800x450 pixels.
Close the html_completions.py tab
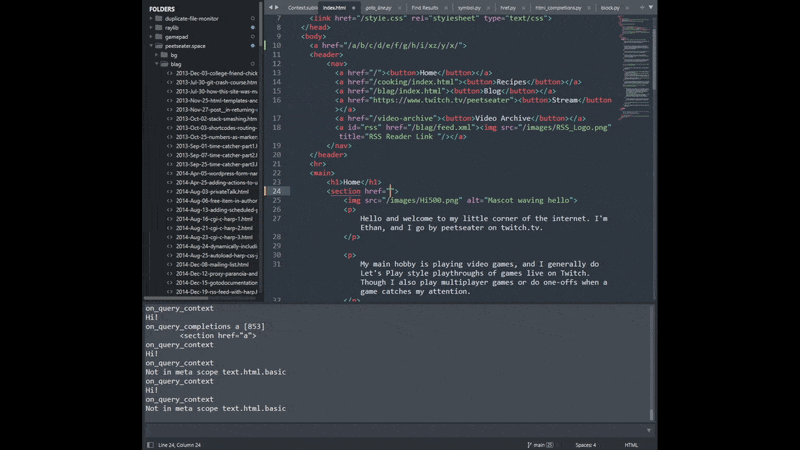tap(589, 8)
